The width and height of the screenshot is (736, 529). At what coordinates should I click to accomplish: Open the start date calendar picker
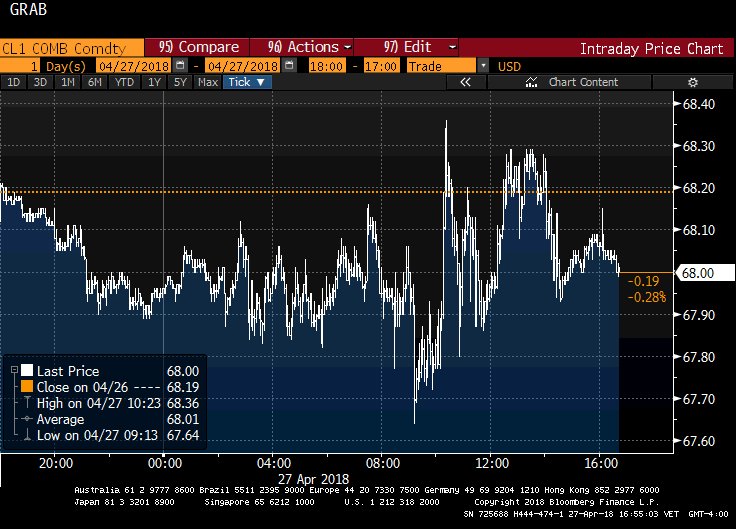coord(180,65)
